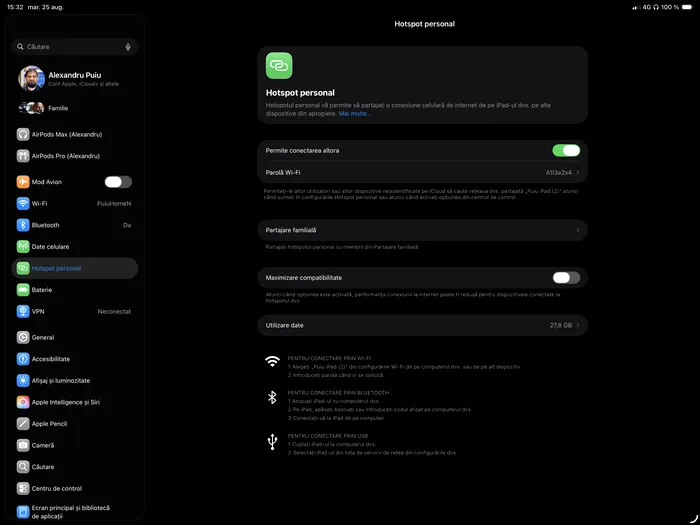This screenshot has height=525, width=700.
Task: Tap the AirPods Pro icon in sidebar
Action: click(23, 156)
